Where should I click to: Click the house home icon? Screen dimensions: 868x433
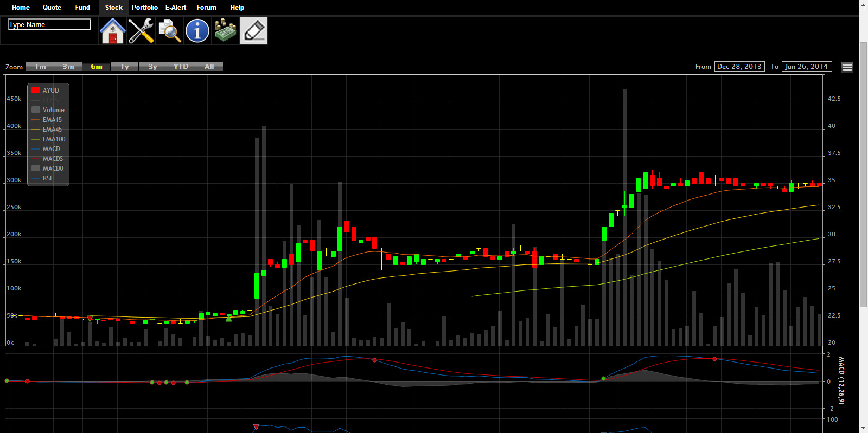[x=113, y=31]
